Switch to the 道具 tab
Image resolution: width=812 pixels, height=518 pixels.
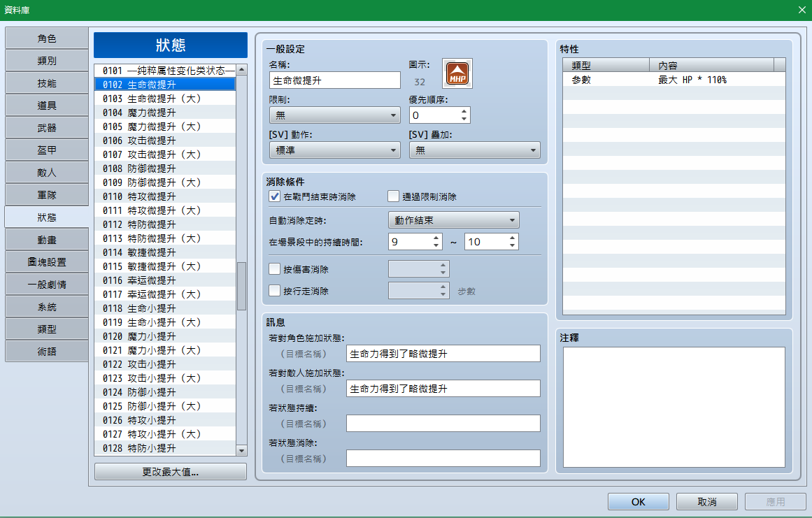tap(47, 106)
